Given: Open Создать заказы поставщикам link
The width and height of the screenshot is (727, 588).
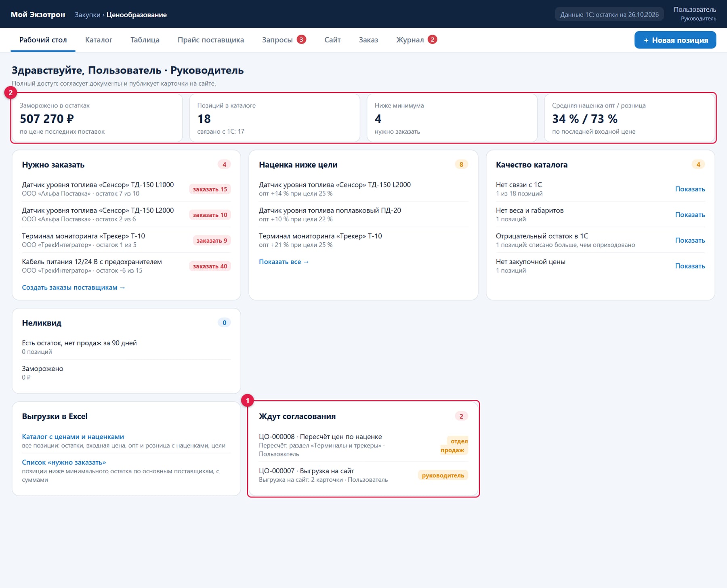Looking at the screenshot, I should (x=74, y=288).
